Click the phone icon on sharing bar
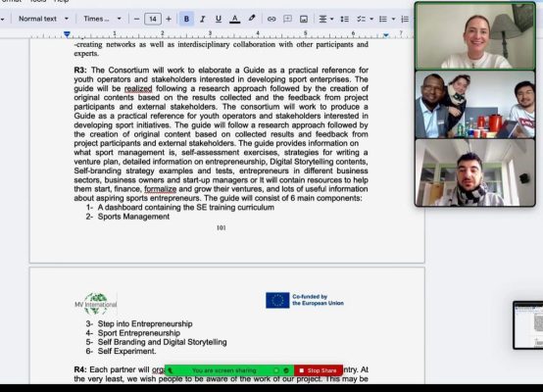 [x=170, y=370]
